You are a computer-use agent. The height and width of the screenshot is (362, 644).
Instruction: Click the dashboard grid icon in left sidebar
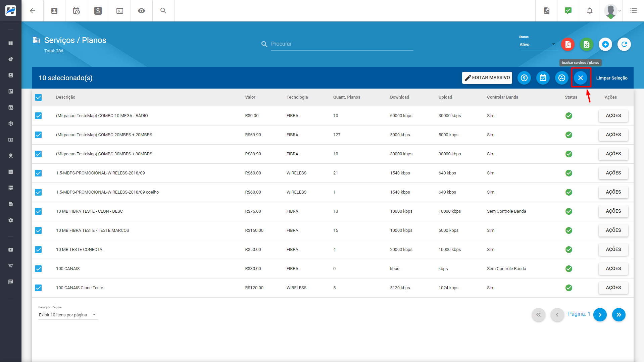(11, 43)
